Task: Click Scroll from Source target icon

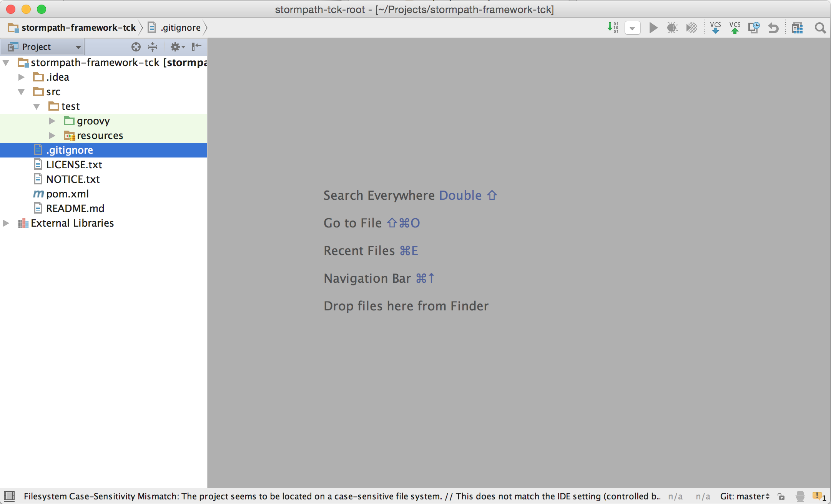Action: tap(136, 47)
